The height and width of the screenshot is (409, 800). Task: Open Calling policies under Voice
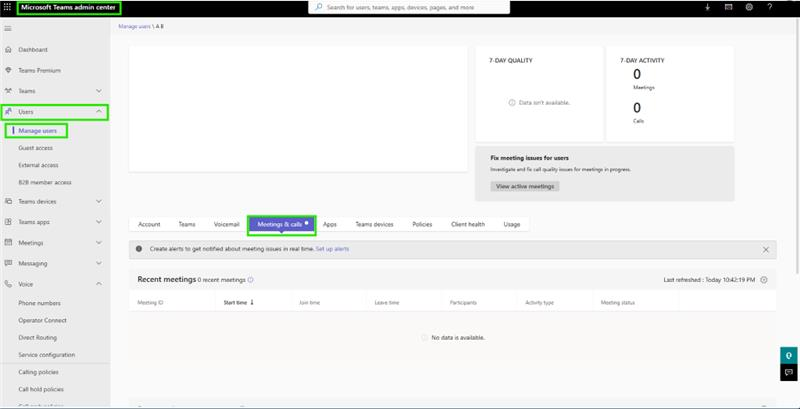(38, 372)
